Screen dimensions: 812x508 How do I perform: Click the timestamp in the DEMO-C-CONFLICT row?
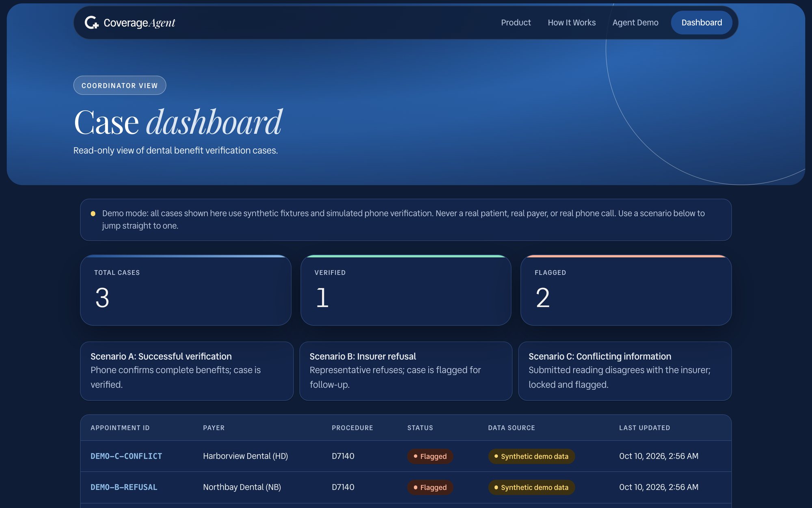[659, 456]
